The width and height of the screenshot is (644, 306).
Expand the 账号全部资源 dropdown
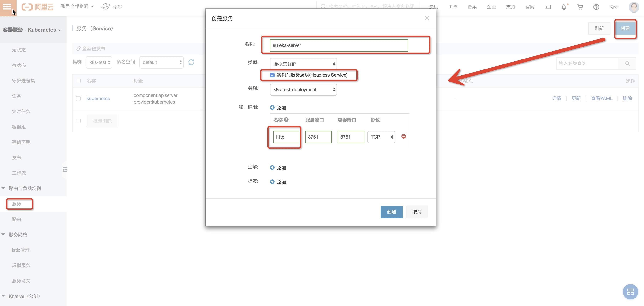coord(77,7)
